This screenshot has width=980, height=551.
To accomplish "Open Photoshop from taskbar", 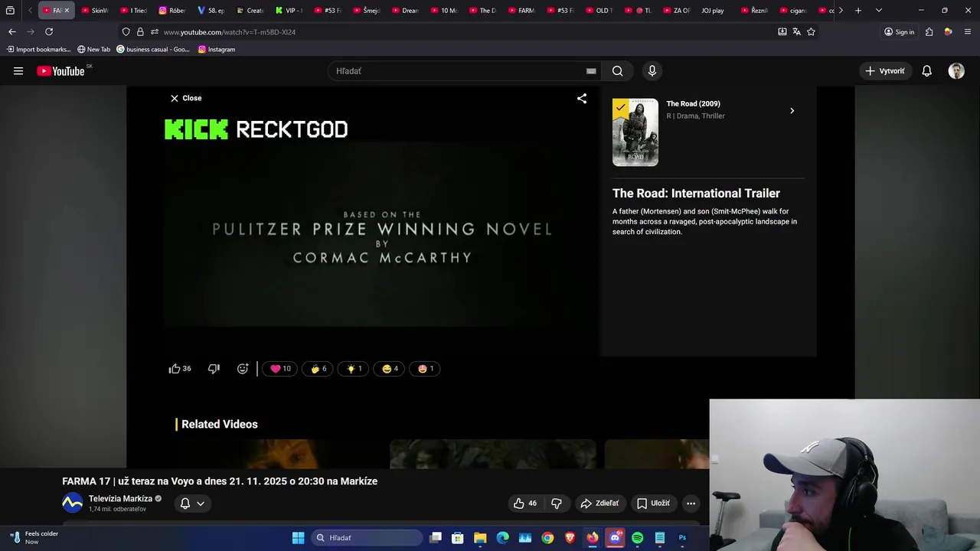I will click(682, 538).
